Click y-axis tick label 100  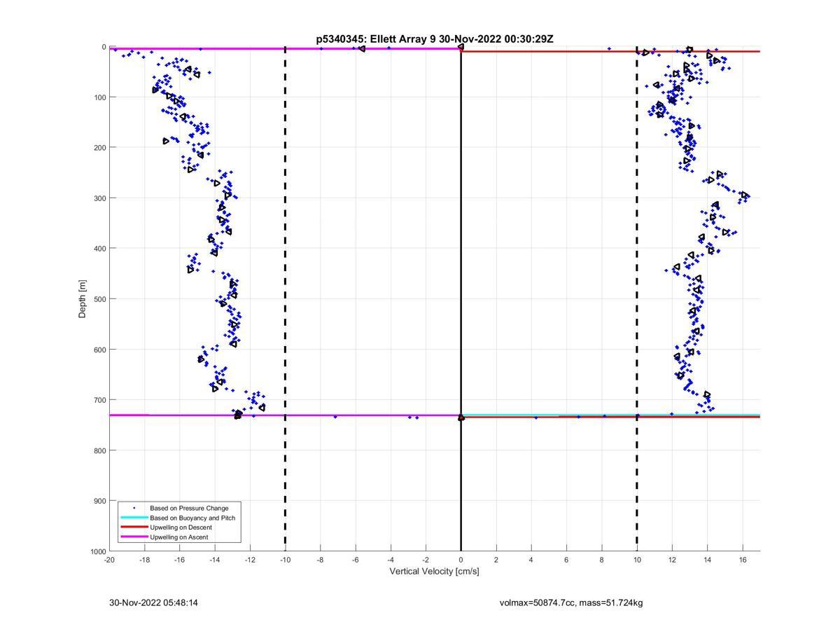click(x=100, y=97)
